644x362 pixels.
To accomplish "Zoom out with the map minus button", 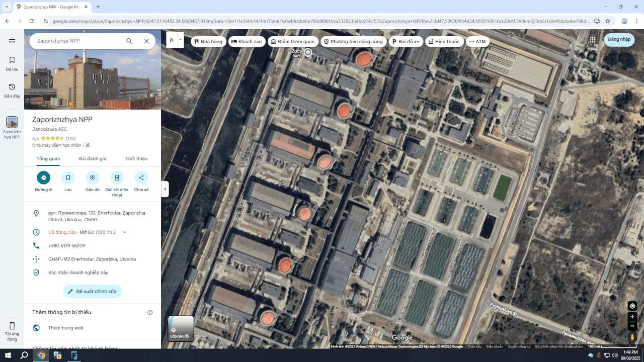I will [632, 326].
